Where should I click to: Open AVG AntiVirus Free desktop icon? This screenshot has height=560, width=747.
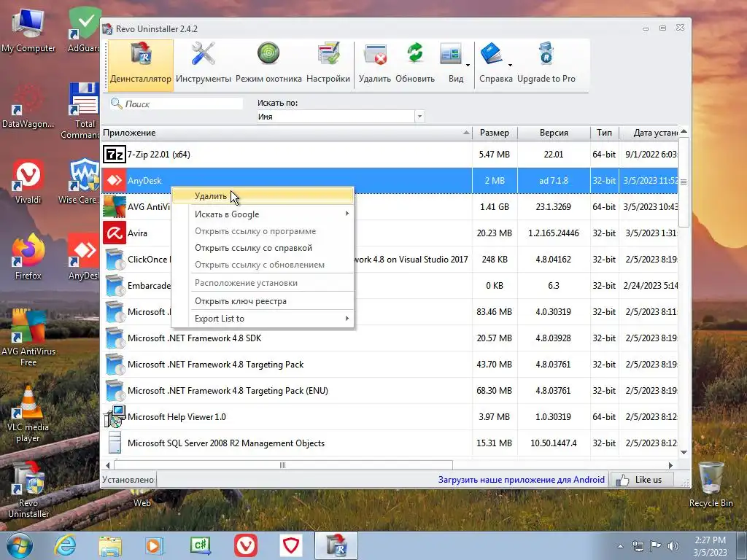tap(28, 338)
